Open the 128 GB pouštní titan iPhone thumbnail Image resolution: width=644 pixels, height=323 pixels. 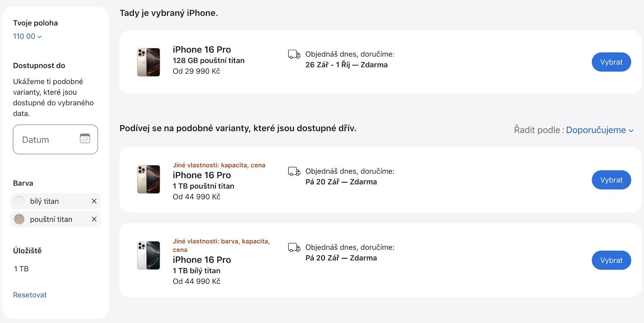click(x=148, y=62)
